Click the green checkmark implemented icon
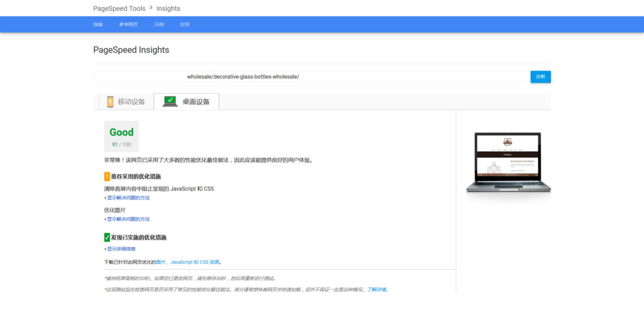 [x=107, y=238]
